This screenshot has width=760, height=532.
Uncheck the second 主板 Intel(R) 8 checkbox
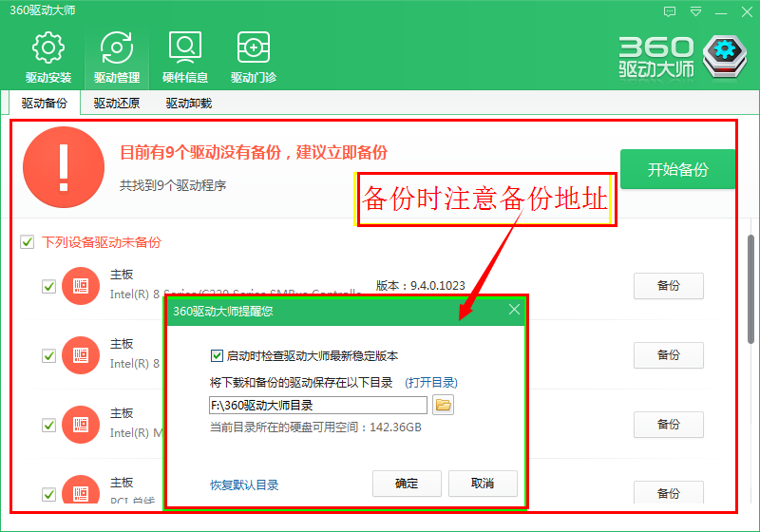tap(49, 355)
